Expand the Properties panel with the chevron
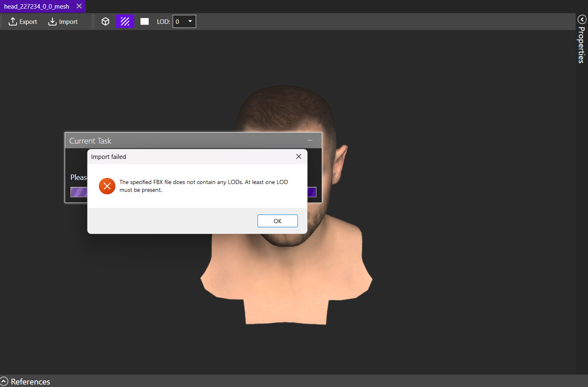588x387 pixels. pyautogui.click(x=581, y=19)
